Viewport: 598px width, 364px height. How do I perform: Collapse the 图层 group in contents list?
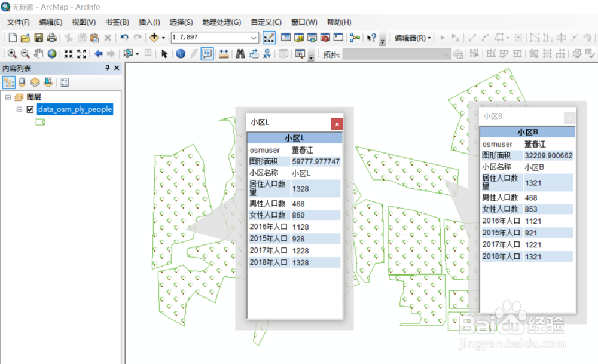point(8,97)
